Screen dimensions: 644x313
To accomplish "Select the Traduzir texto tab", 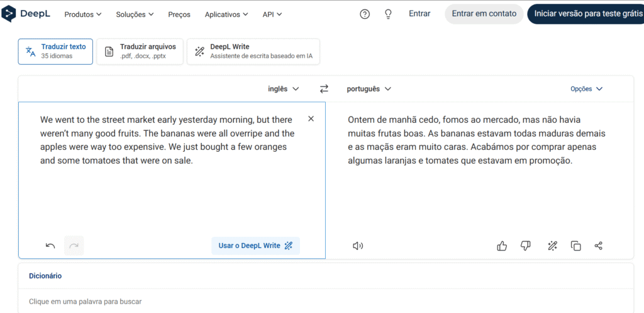I will [55, 52].
